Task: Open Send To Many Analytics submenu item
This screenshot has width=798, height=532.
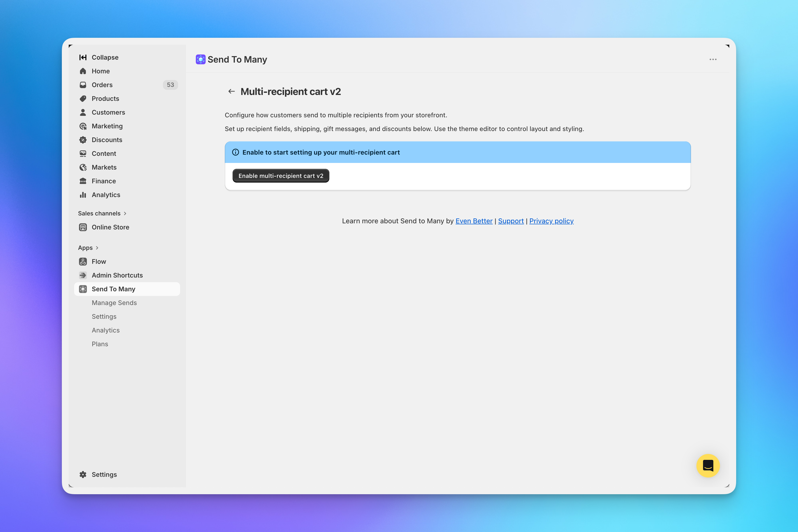Action: click(x=106, y=330)
